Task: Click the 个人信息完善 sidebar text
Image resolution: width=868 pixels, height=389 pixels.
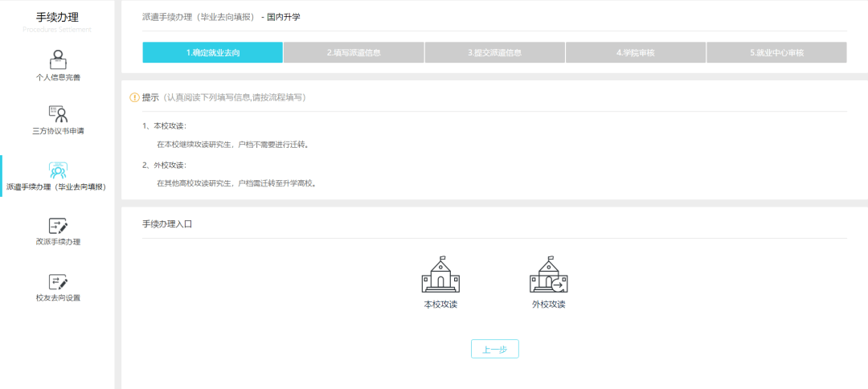Action: coord(58,77)
